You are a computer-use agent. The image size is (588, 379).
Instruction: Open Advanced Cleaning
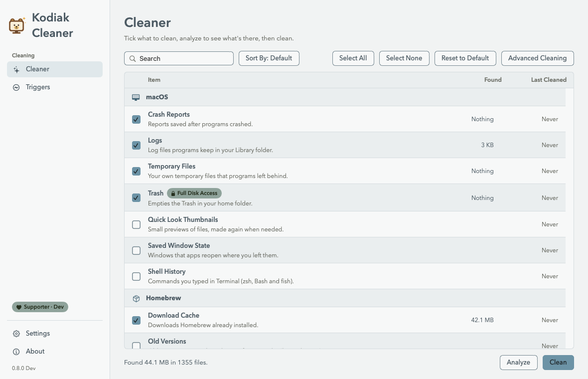point(537,58)
